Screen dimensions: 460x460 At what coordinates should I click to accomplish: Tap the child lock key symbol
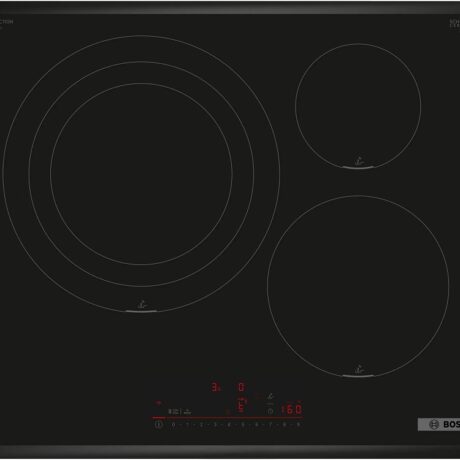pyautogui.click(x=174, y=411)
